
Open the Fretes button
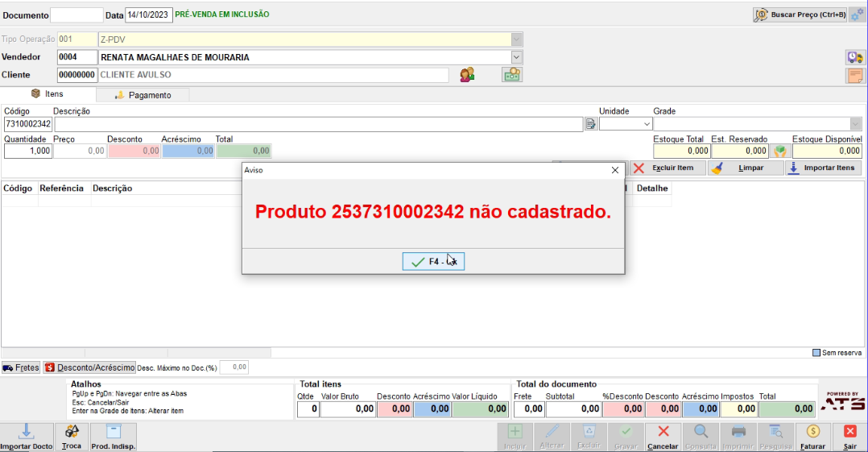21,367
